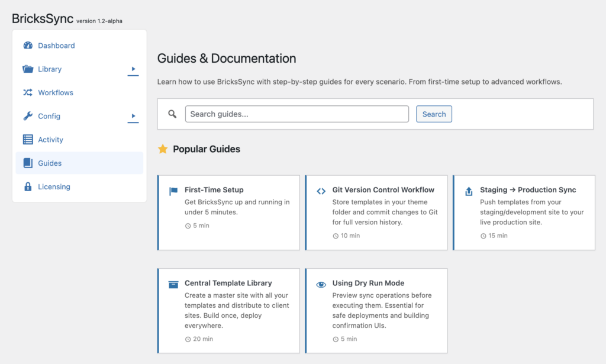
Task: Open the Central Template Library guide
Action: pyautogui.click(x=228, y=284)
